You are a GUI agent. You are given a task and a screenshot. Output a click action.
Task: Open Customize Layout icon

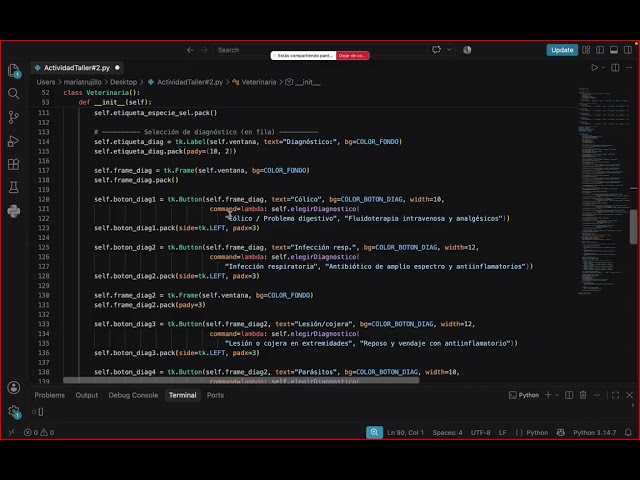586,50
